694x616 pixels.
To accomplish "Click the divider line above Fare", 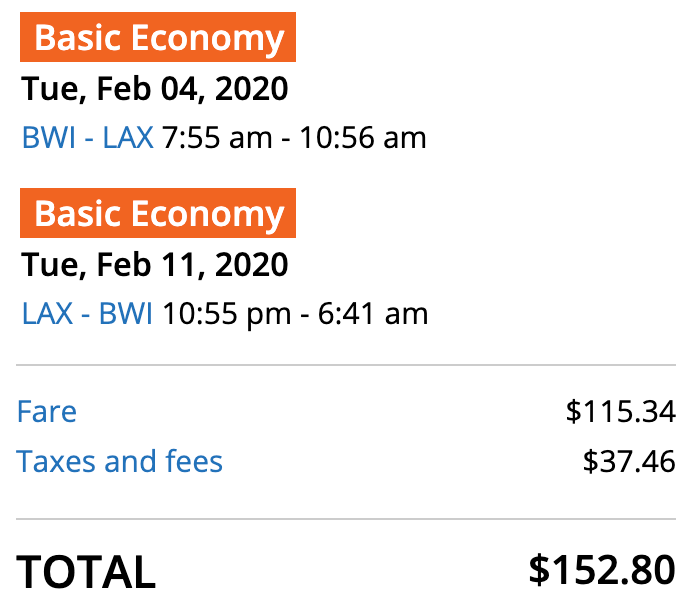I will [x=346, y=366].
